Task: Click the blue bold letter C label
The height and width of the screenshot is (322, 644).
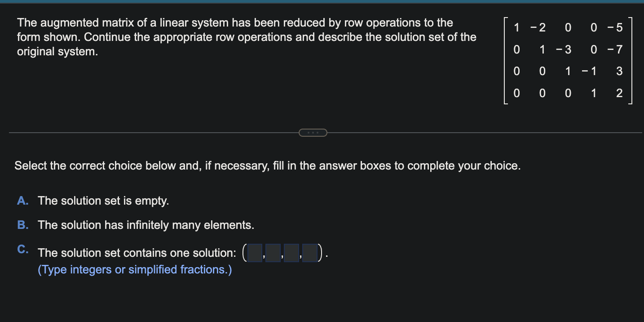Action: pyautogui.click(x=22, y=250)
